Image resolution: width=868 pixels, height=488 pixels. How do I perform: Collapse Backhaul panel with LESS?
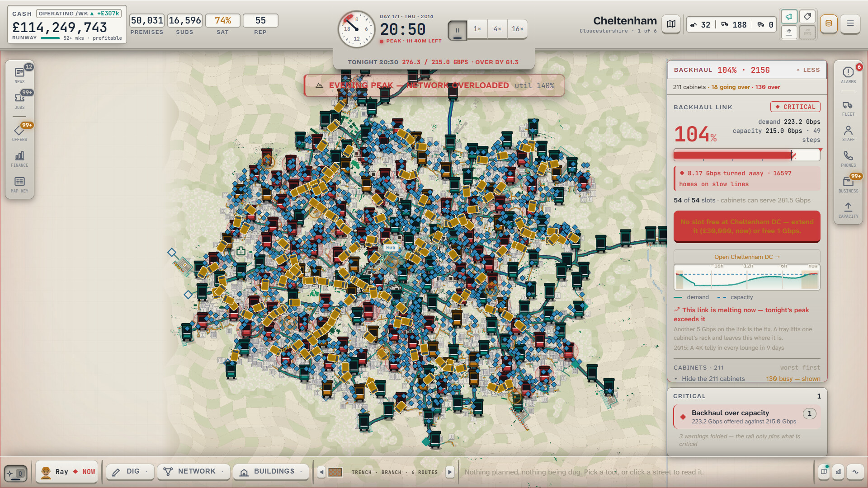[808, 70]
